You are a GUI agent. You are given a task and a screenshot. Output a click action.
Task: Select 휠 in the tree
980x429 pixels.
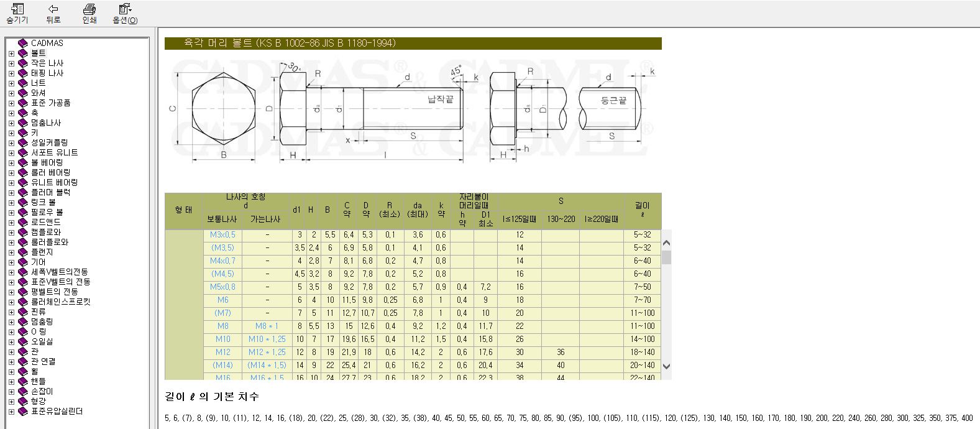coord(35,371)
